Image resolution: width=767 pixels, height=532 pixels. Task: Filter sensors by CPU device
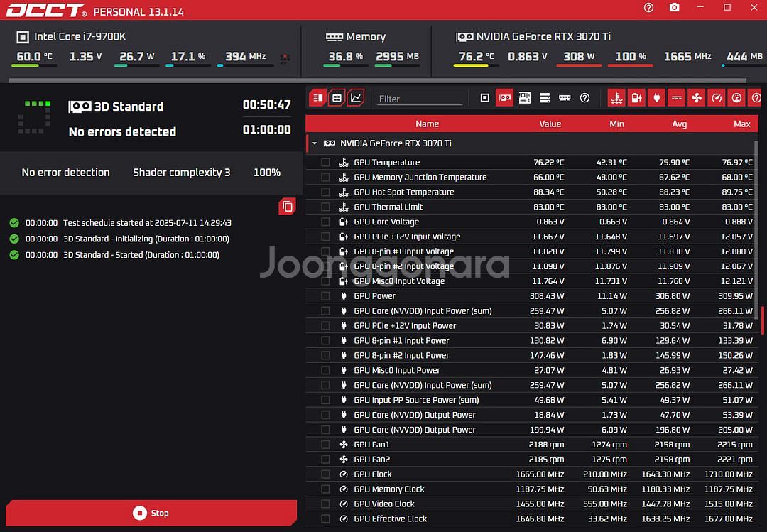pyautogui.click(x=485, y=98)
